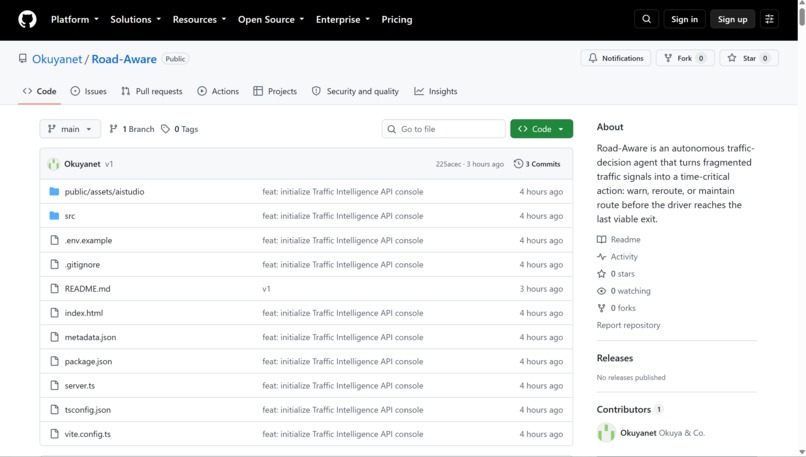The width and height of the screenshot is (806, 457).
Task: Switch to the Insights tab
Action: point(435,91)
